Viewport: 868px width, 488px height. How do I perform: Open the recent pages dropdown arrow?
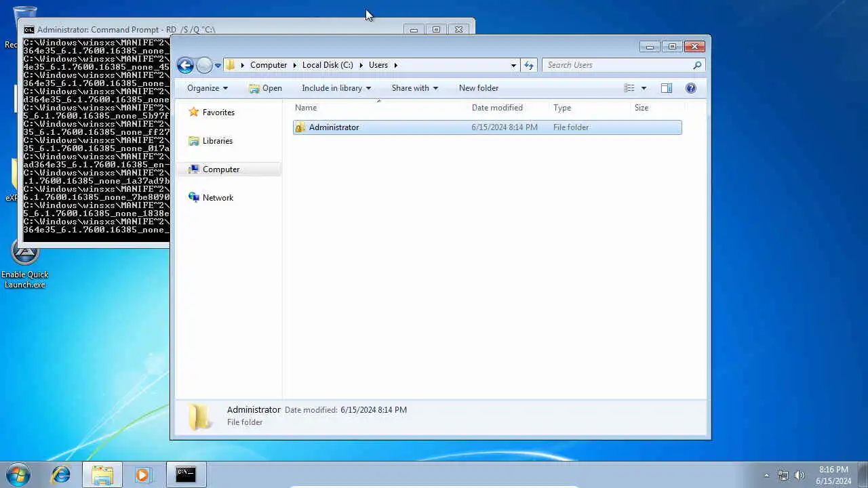click(218, 66)
